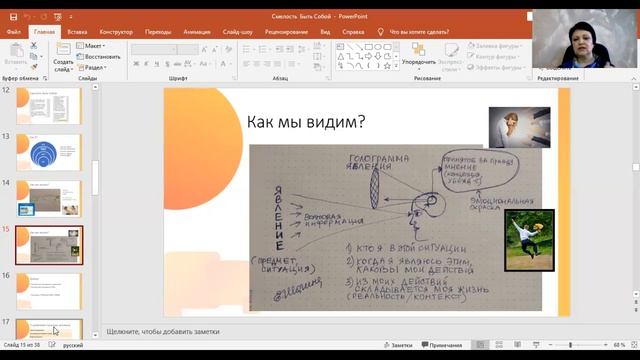Open numbered list options

pyautogui.click(x=264, y=49)
